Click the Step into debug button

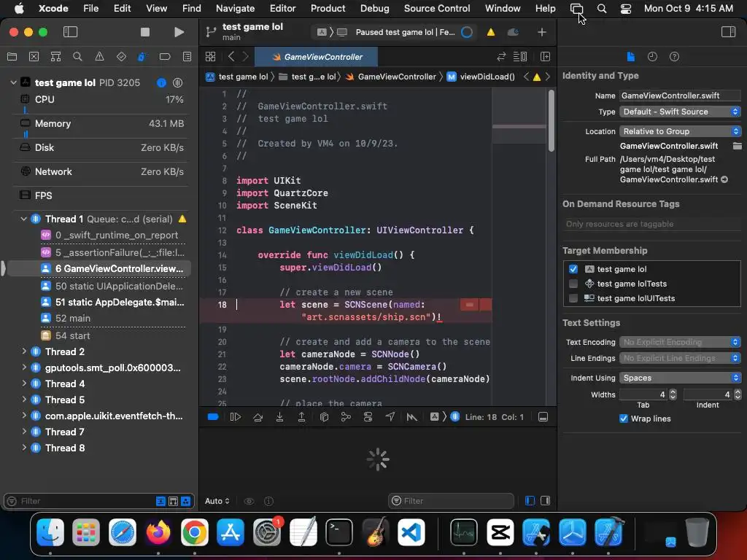(x=279, y=417)
